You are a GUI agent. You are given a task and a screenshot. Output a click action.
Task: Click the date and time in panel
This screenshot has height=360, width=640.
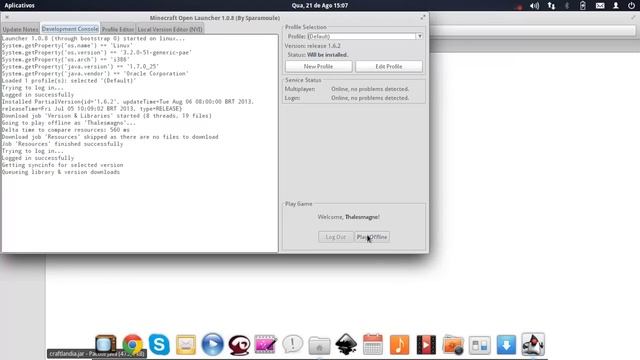coord(320,5)
